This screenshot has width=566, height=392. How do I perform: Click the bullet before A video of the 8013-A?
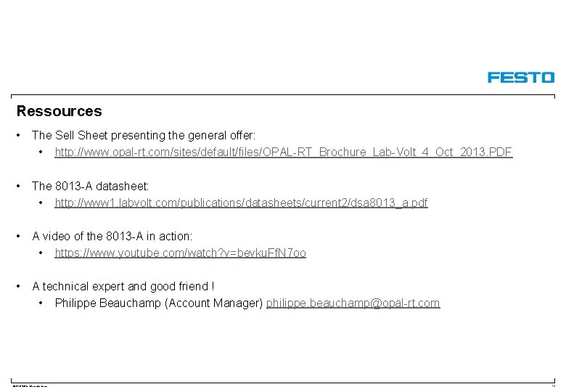pos(18,237)
